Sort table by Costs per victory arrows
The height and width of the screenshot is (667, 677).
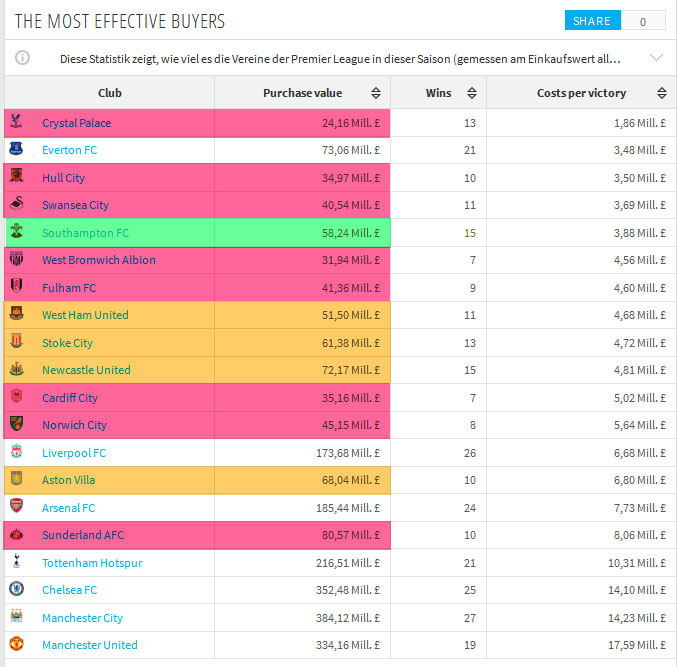point(662,93)
